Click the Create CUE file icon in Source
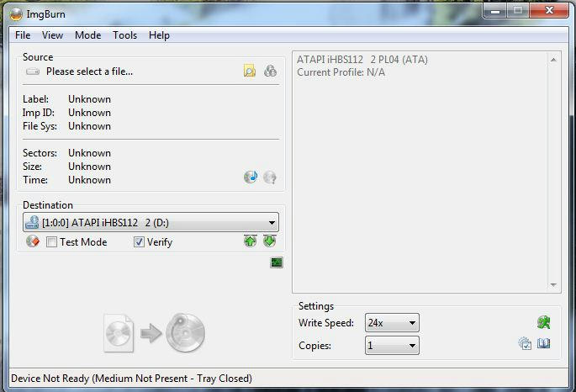This screenshot has height=392, width=576. [270, 71]
